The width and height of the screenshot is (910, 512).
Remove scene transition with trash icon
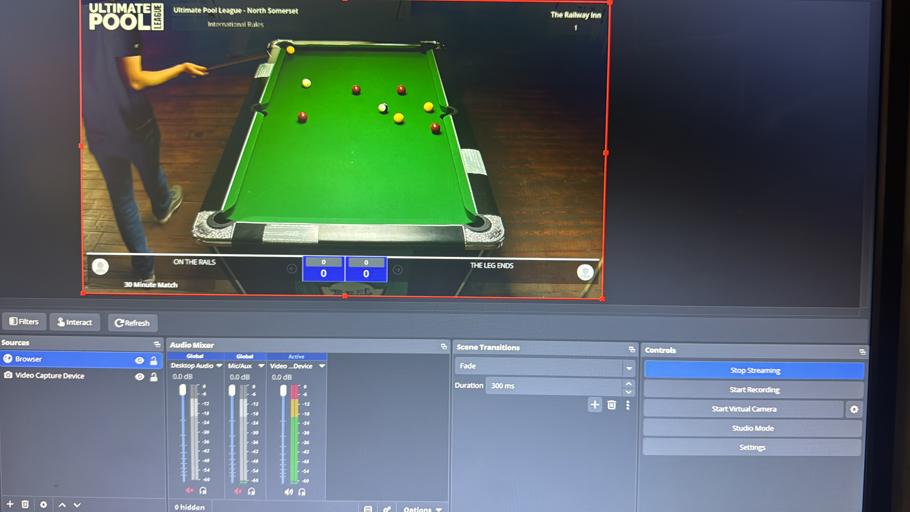pyautogui.click(x=611, y=405)
